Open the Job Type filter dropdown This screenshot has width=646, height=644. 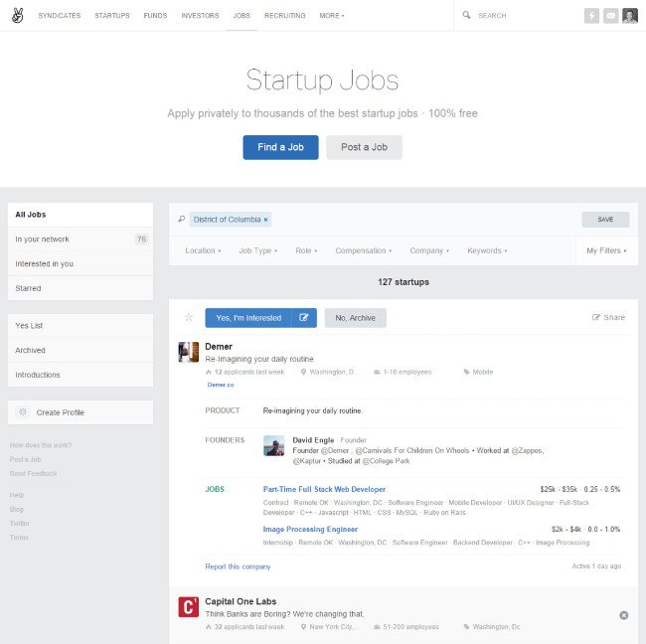click(x=258, y=250)
